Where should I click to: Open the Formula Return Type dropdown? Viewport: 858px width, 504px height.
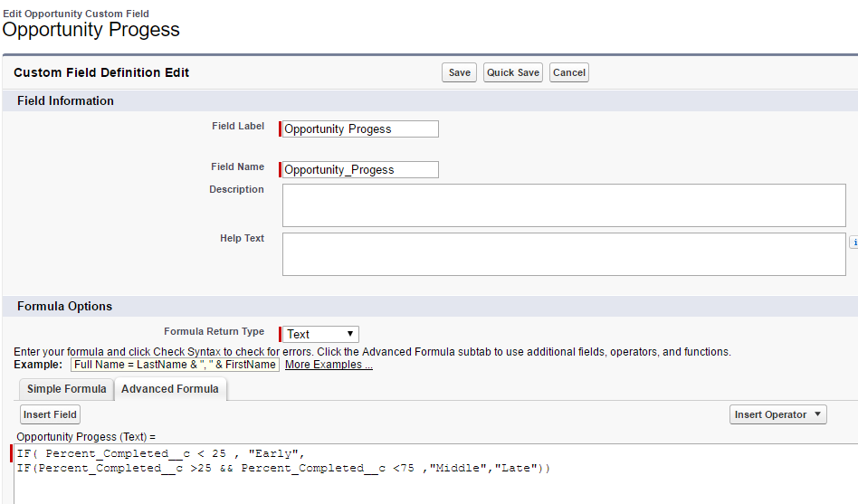coord(321,334)
